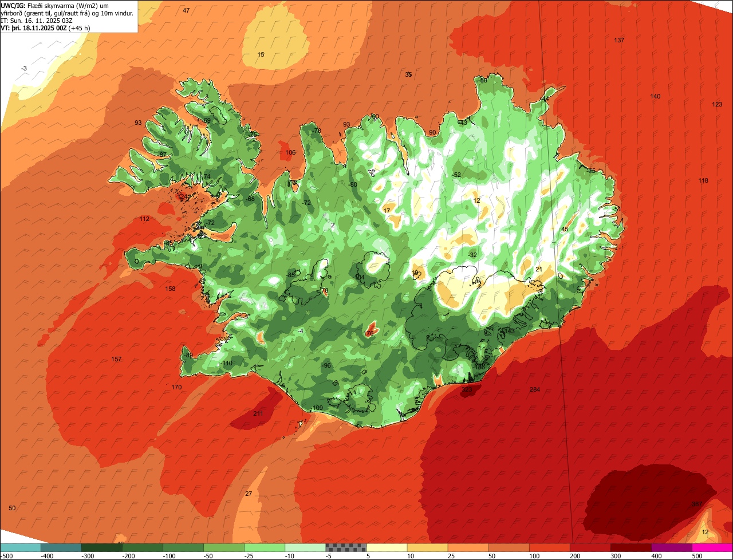Viewport: 733px width, 560px height.
Task: Click the darkest green swatch between -300 and -200
Action: 101,547
